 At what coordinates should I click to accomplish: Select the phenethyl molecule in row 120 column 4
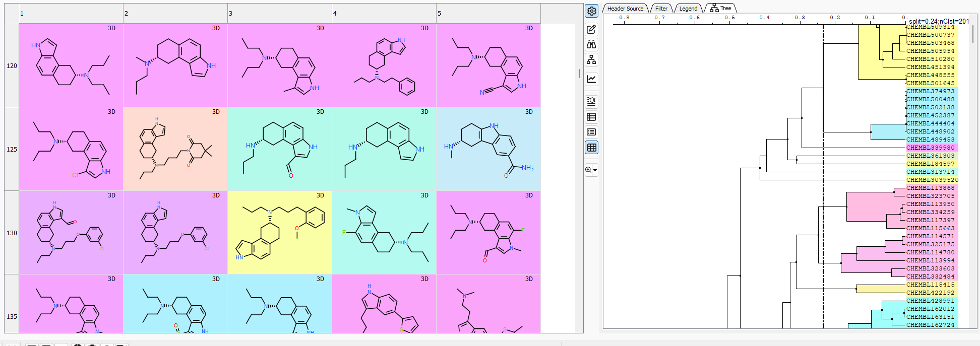[x=384, y=65]
